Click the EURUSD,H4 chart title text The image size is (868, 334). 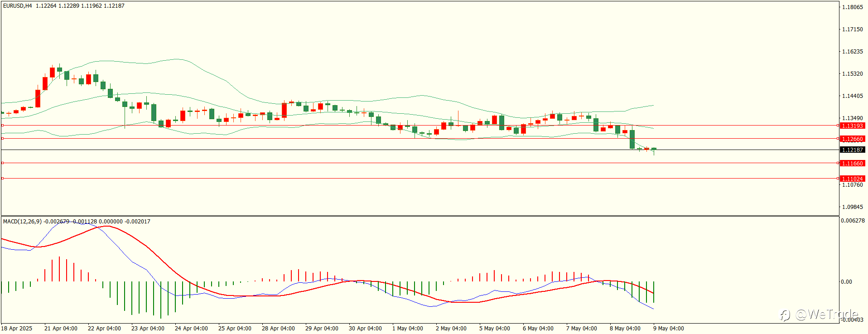click(18, 6)
